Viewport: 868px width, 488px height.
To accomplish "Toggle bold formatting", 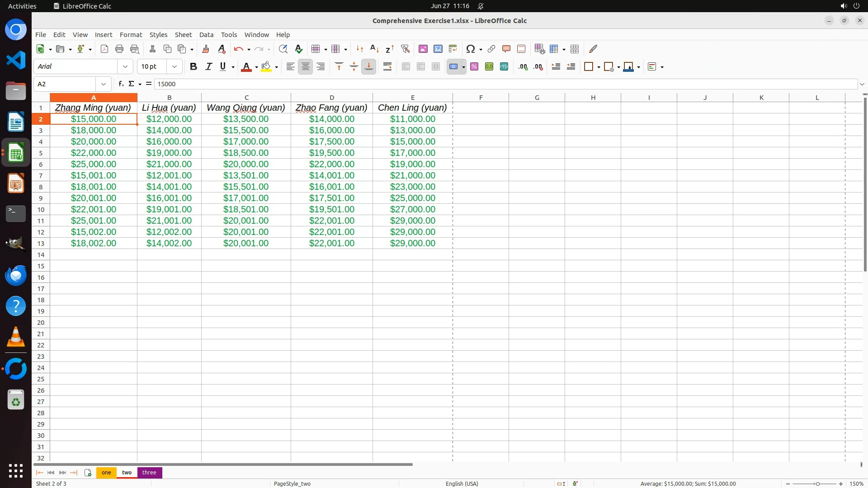I will click(193, 66).
